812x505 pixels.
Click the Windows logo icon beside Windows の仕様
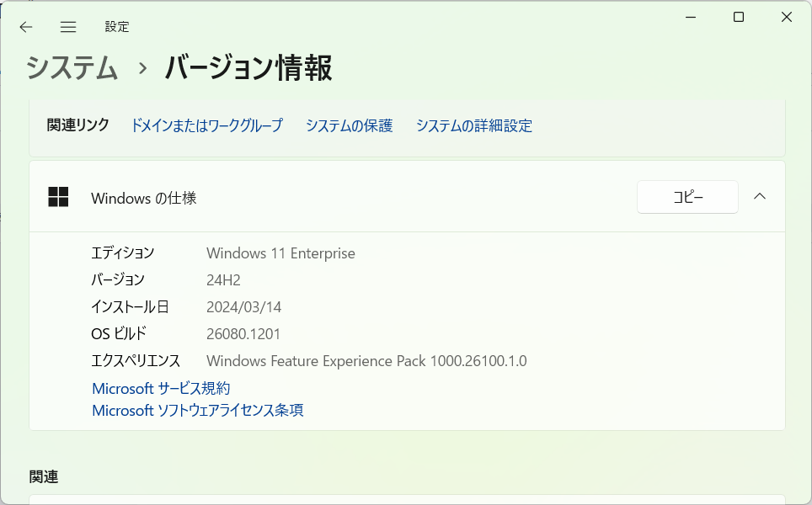58,196
